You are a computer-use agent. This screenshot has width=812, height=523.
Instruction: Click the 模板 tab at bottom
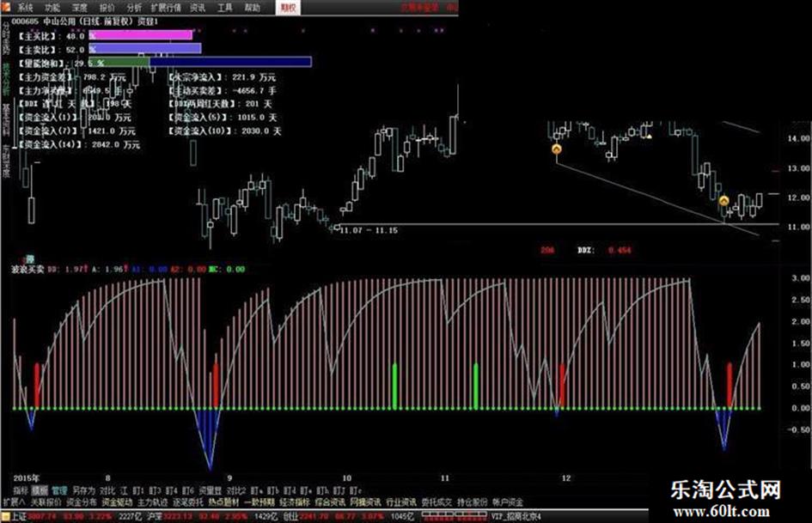tap(40, 490)
